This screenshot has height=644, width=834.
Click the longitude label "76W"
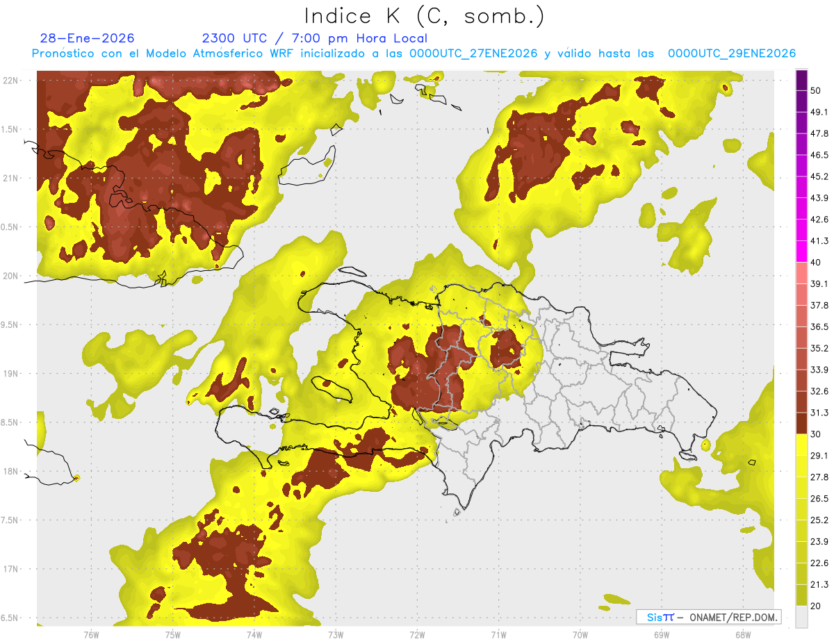coord(91,635)
